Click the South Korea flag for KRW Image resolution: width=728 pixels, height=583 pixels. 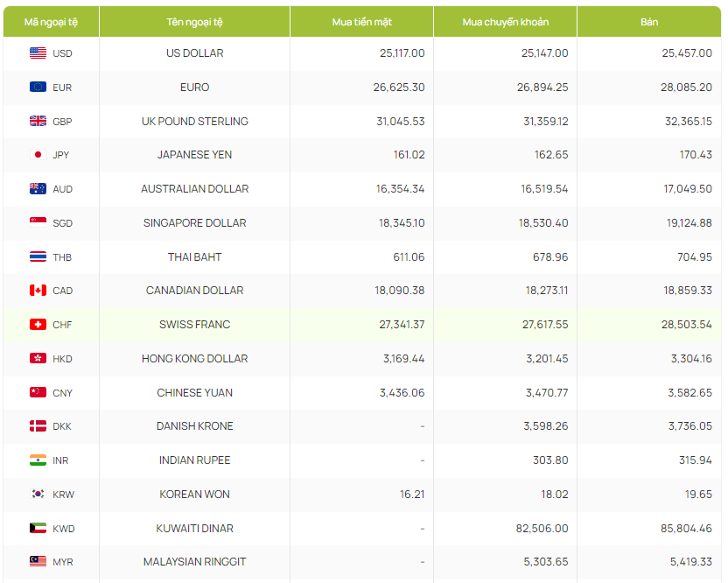(x=38, y=495)
